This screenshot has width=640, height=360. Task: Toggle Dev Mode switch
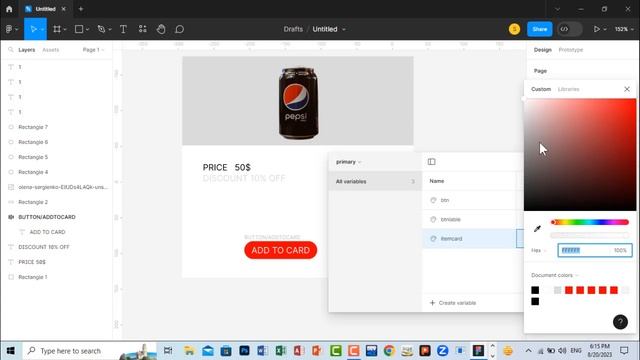[x=569, y=29]
